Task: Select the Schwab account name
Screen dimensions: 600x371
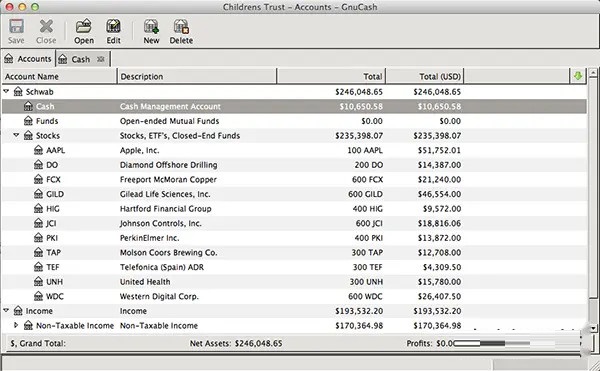Action: (x=39, y=92)
